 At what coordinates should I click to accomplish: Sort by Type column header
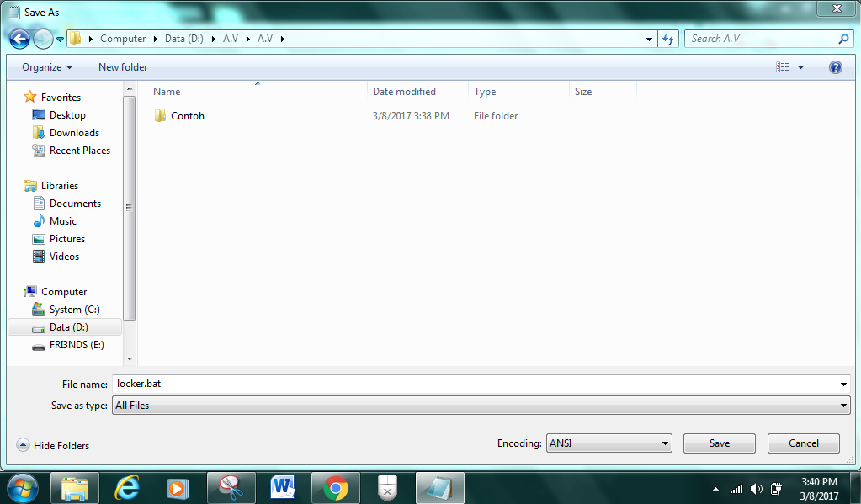(485, 92)
